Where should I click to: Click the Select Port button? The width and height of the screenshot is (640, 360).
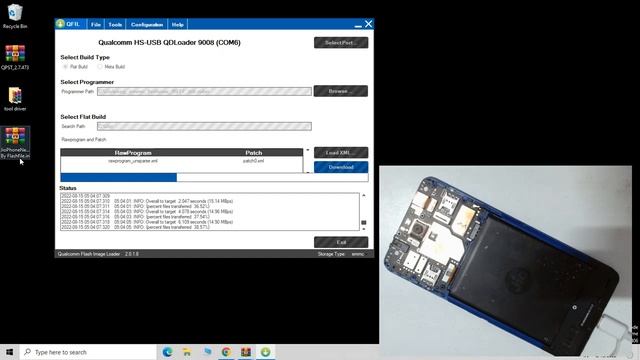coord(341,42)
